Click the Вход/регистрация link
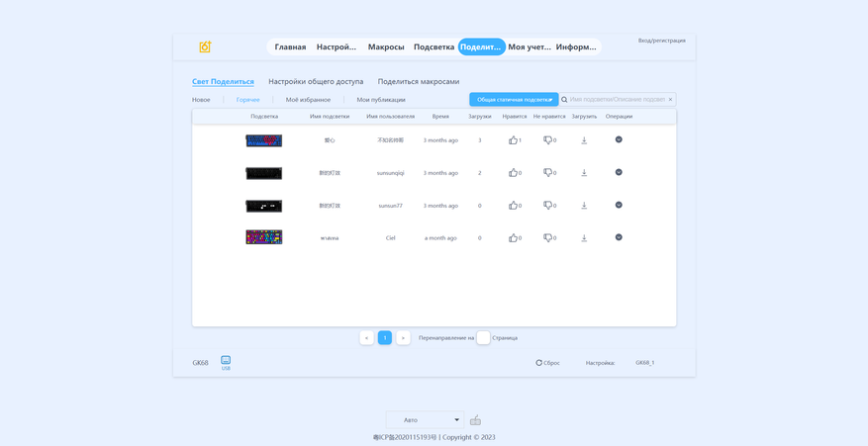Viewport: 868px width, 446px height. 662,41
